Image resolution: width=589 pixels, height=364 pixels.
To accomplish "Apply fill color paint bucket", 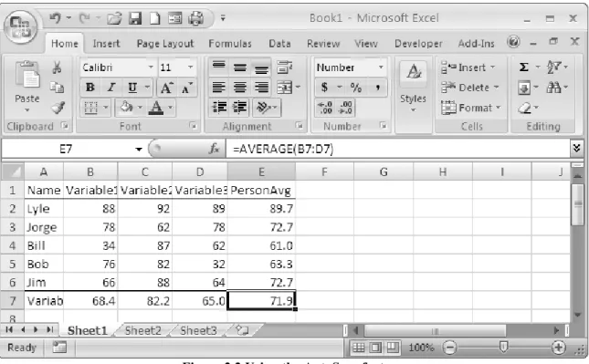I will pyautogui.click(x=126, y=108).
